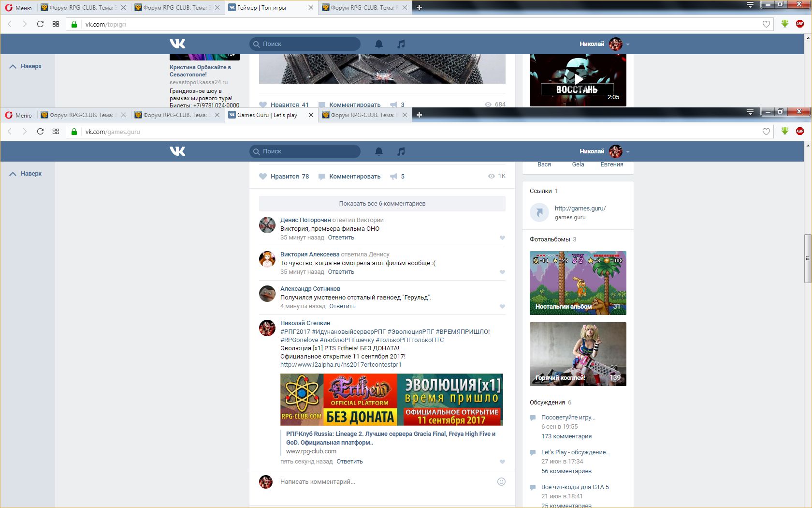Open tab list menu in games.guru window
The width and height of the screenshot is (812, 508).
click(x=750, y=112)
